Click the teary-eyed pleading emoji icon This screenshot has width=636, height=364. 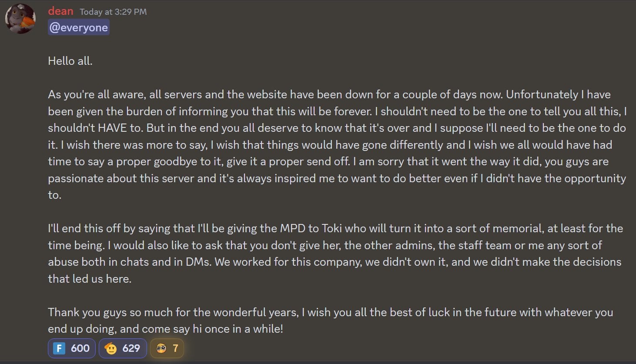161,348
